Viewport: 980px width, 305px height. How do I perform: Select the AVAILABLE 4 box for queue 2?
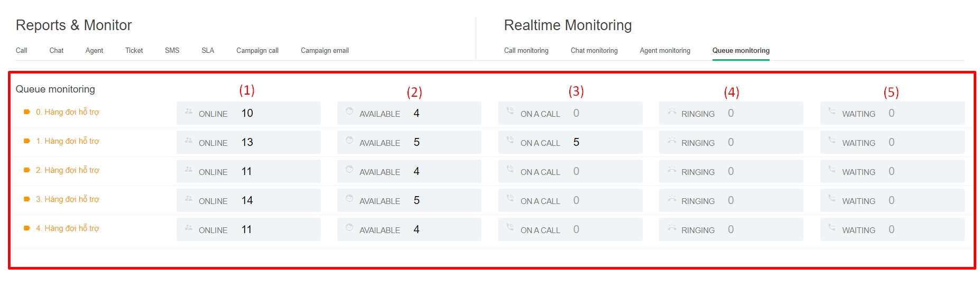point(409,171)
